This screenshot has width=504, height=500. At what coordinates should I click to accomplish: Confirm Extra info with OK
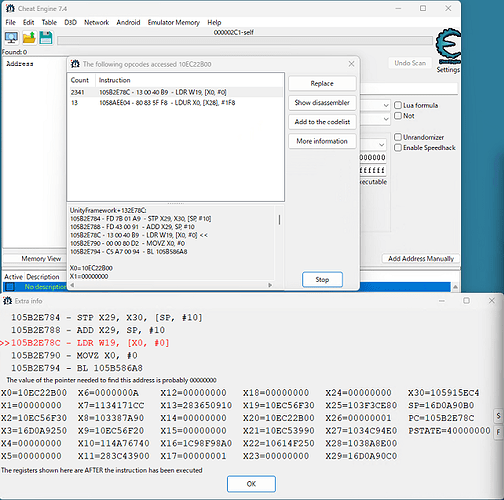click(x=251, y=484)
